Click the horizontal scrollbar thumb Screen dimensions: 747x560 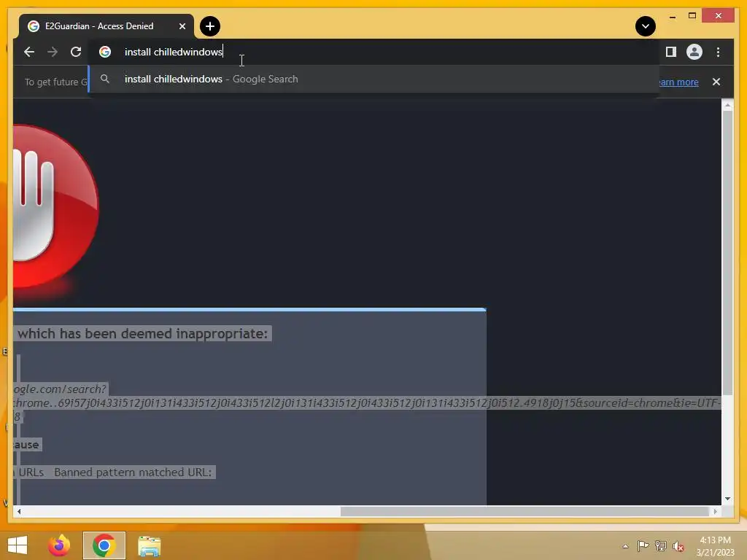point(524,511)
